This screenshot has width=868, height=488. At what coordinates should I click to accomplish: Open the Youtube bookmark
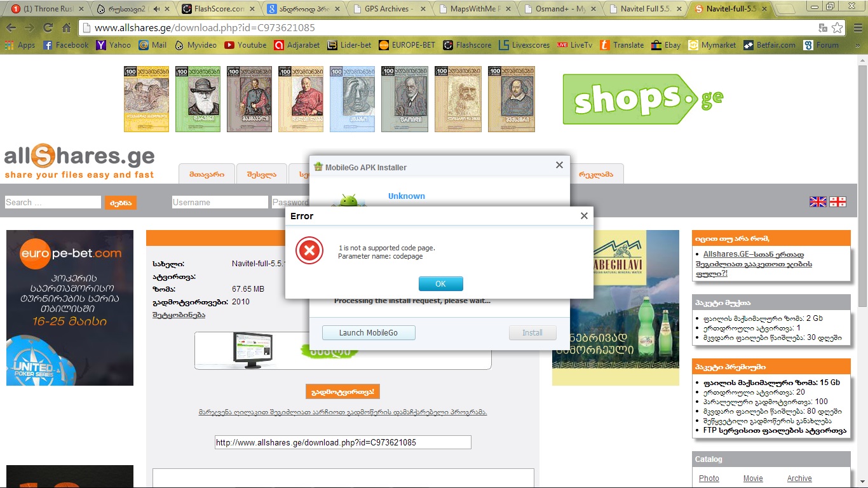click(x=245, y=45)
